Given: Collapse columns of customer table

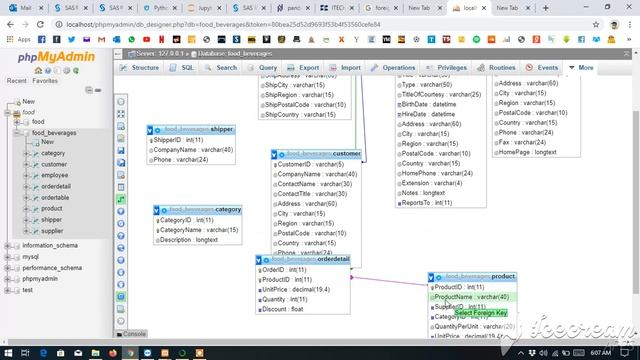Looking at the screenshot, I should pos(274,155).
